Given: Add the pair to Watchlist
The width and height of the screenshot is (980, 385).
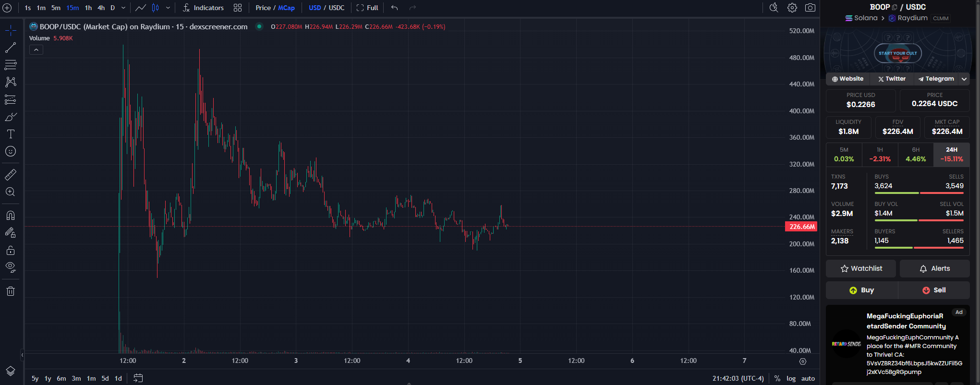Looking at the screenshot, I should (x=861, y=268).
